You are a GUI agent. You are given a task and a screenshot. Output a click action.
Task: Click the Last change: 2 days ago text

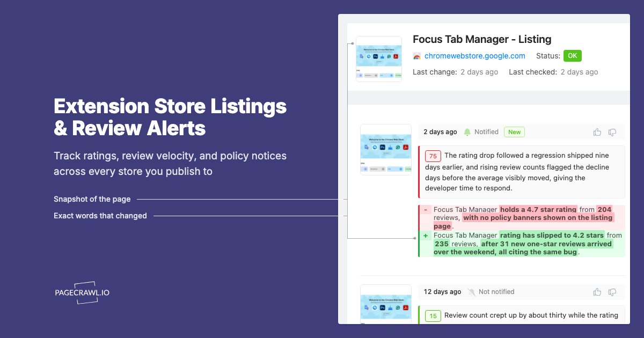click(455, 72)
